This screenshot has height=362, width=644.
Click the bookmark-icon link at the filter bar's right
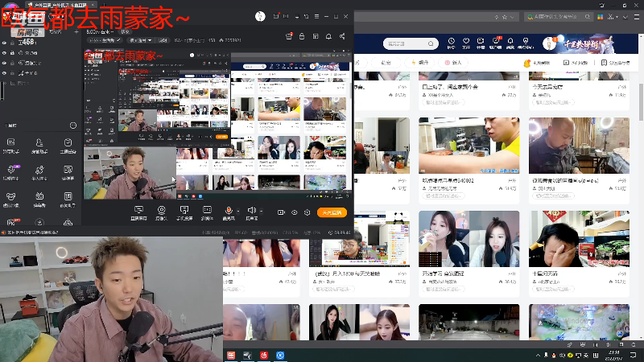point(615,63)
